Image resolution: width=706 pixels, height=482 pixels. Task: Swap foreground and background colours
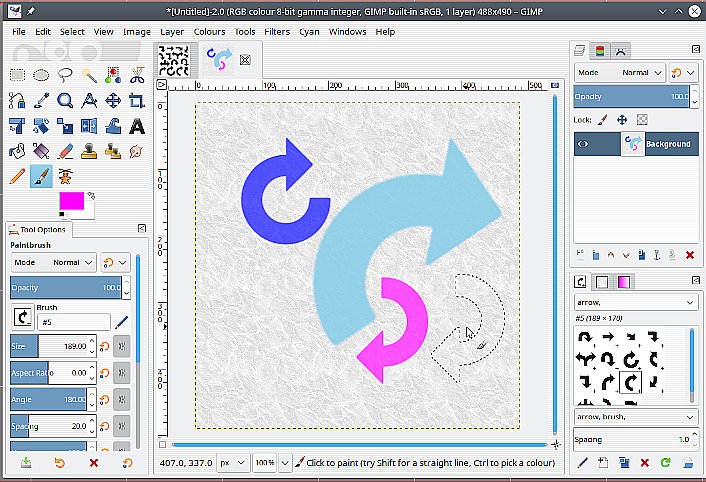(91, 195)
